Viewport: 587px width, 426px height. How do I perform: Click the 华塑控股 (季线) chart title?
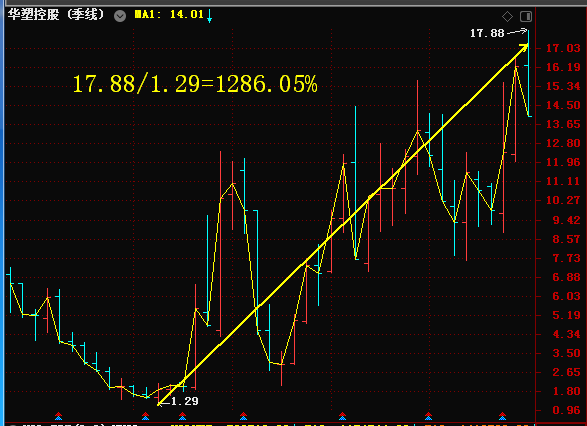pos(56,15)
